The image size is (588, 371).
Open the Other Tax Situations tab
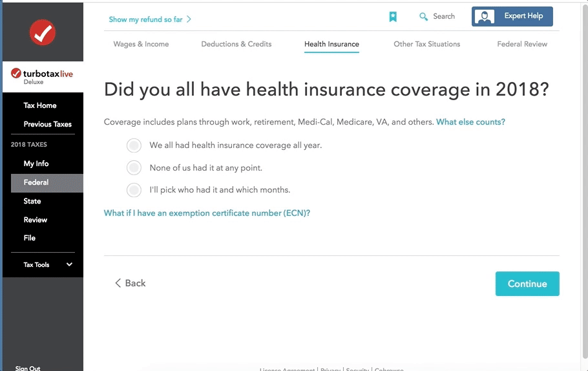[x=426, y=44]
